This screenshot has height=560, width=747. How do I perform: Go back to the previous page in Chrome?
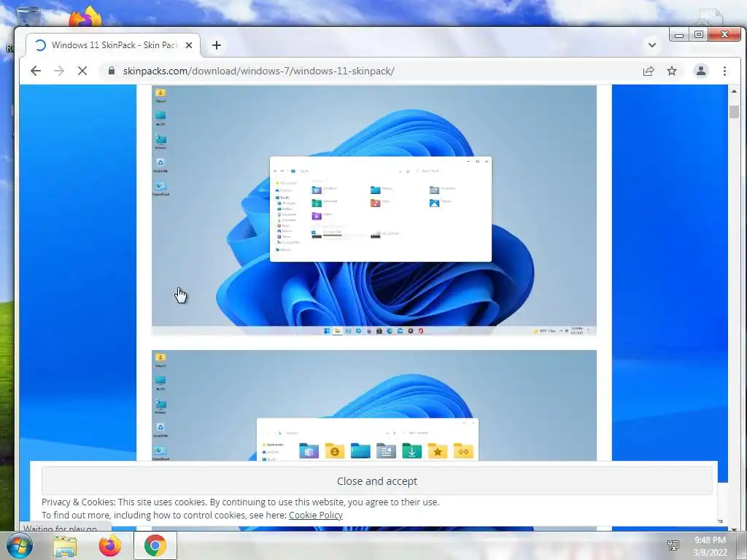[x=36, y=71]
